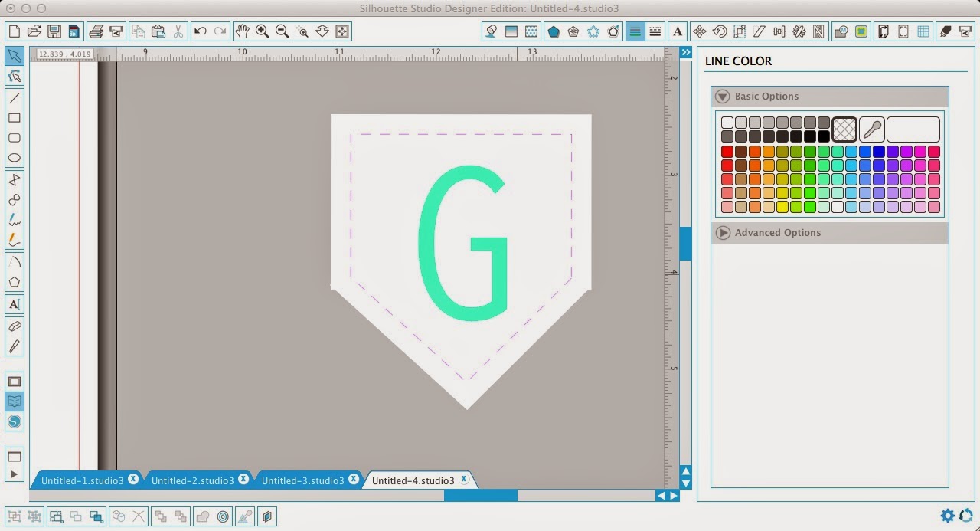Close the Untitled-1.studio3 tab

pyautogui.click(x=133, y=479)
